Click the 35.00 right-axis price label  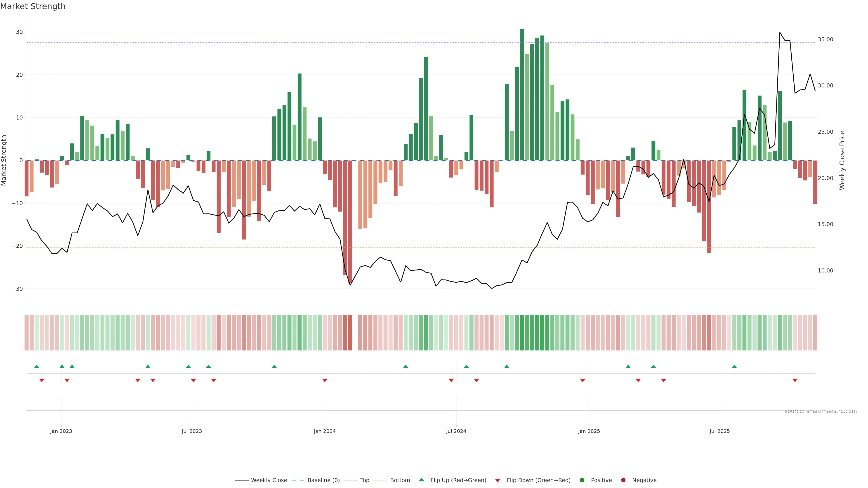pos(825,39)
